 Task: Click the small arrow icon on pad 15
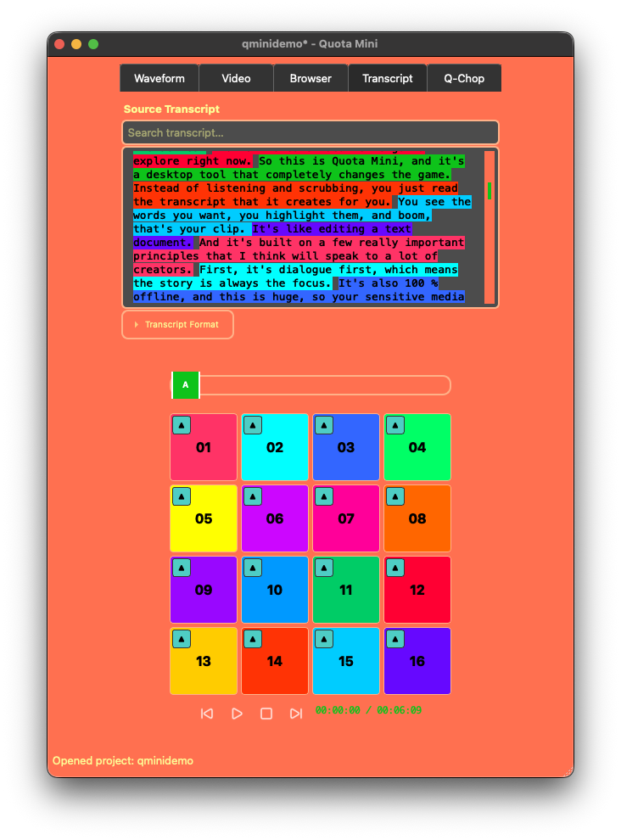pos(324,639)
